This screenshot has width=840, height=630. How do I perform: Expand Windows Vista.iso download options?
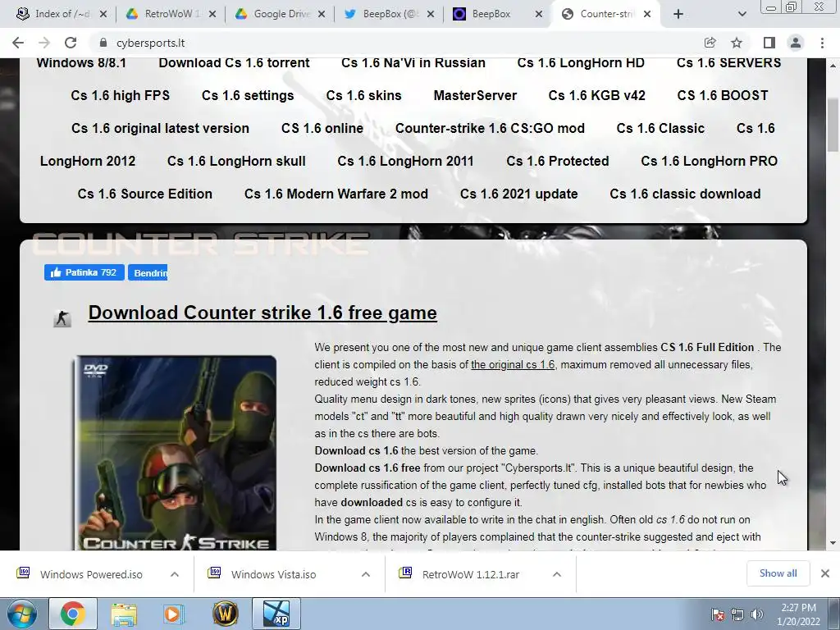point(366,574)
